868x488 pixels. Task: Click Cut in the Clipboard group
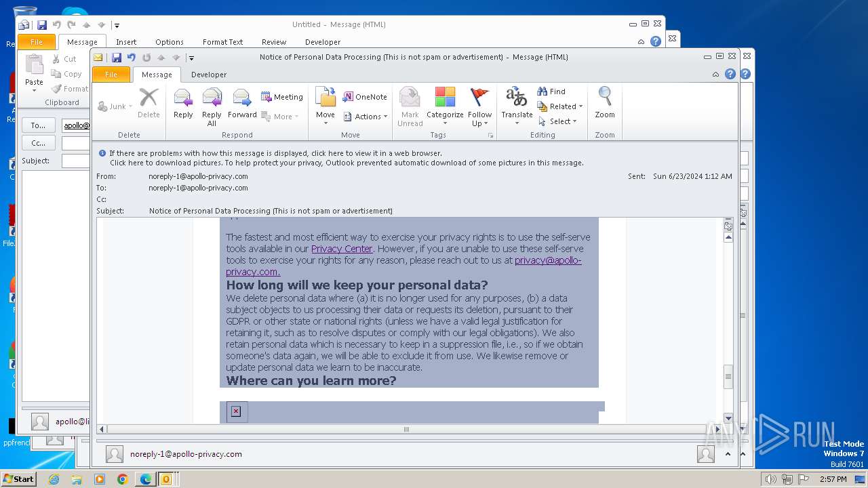coord(64,59)
